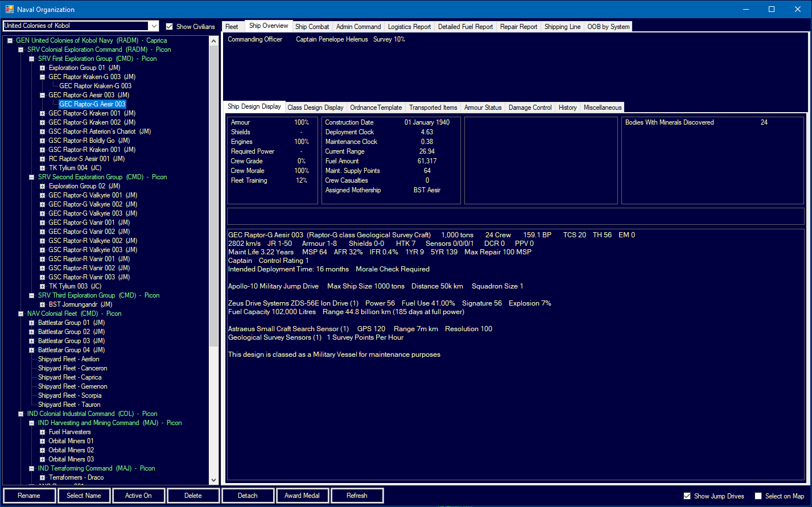Open the History tab
The width and height of the screenshot is (812, 507).
[568, 108]
